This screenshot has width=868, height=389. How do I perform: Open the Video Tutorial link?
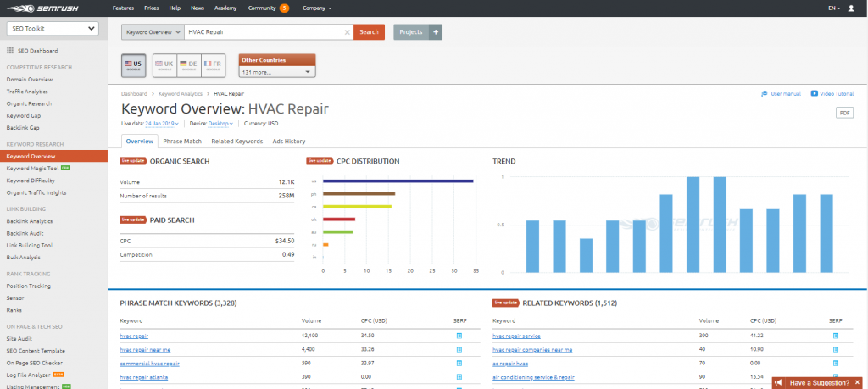coord(832,93)
